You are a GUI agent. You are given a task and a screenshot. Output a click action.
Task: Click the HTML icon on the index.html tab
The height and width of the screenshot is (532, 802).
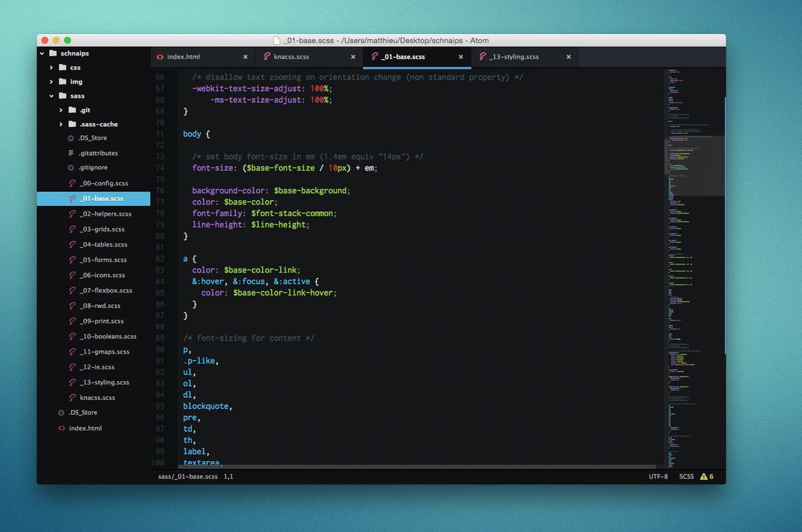tap(160, 57)
